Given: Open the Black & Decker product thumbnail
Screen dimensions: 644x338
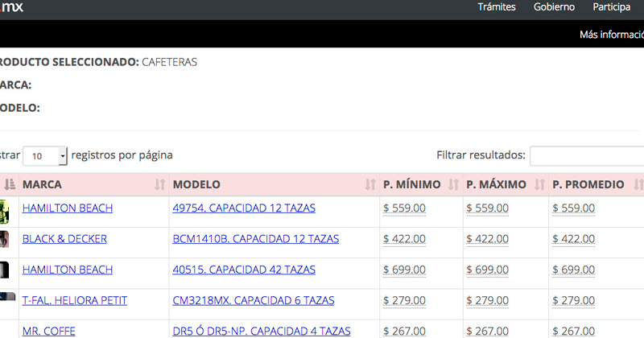Looking at the screenshot, I should point(5,239).
